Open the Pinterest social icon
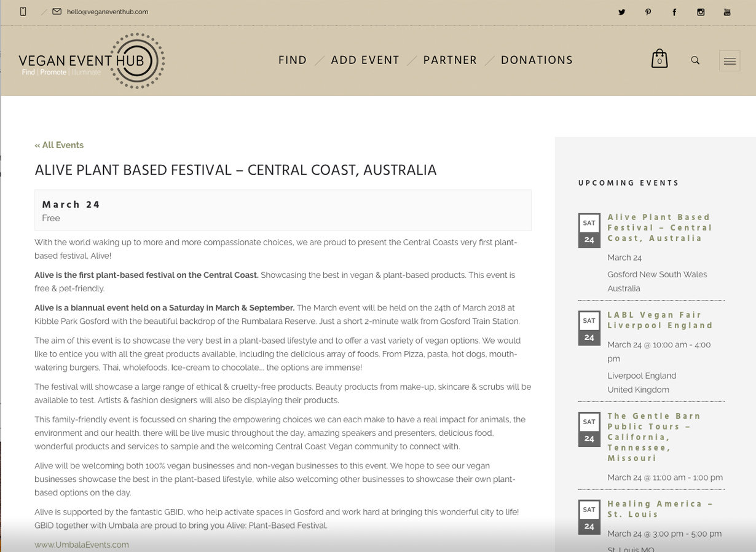Screen dimensions: 756x552 tap(648, 12)
